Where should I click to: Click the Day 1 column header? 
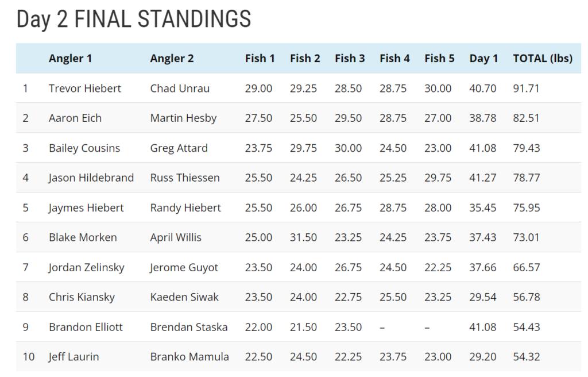[483, 58]
